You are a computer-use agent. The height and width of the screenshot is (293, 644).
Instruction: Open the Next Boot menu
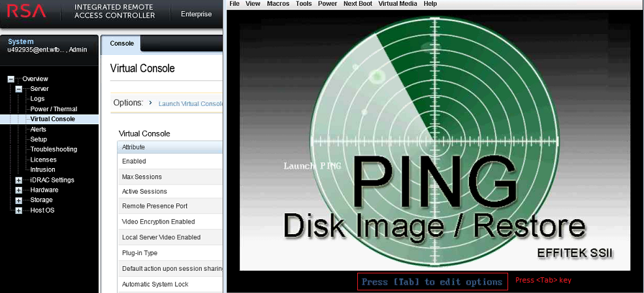click(x=358, y=4)
